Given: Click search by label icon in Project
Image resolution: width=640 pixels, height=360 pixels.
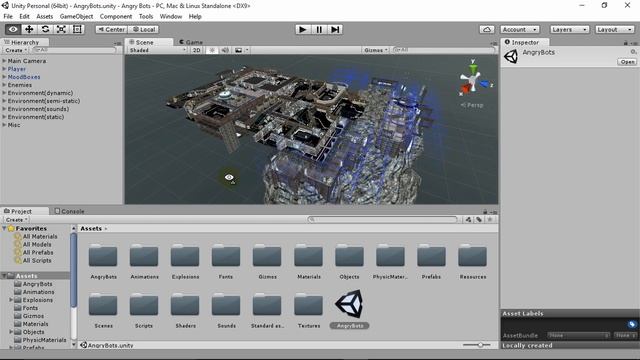Looking at the screenshot, I should [479, 220].
